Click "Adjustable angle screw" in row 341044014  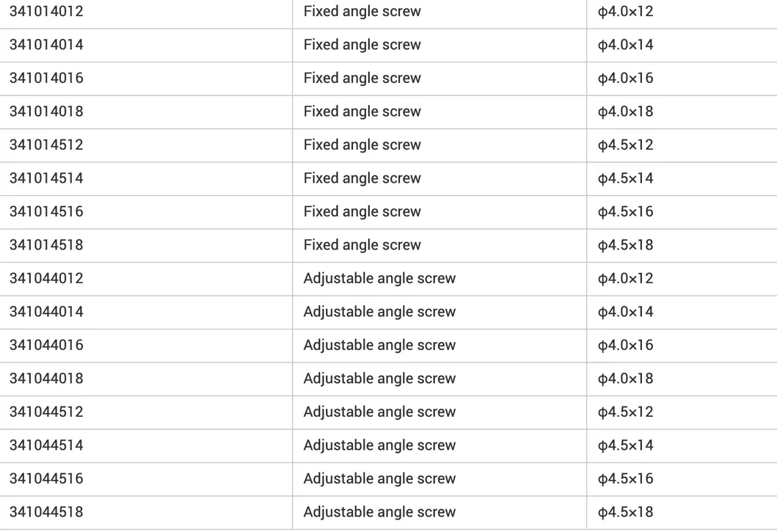point(379,312)
